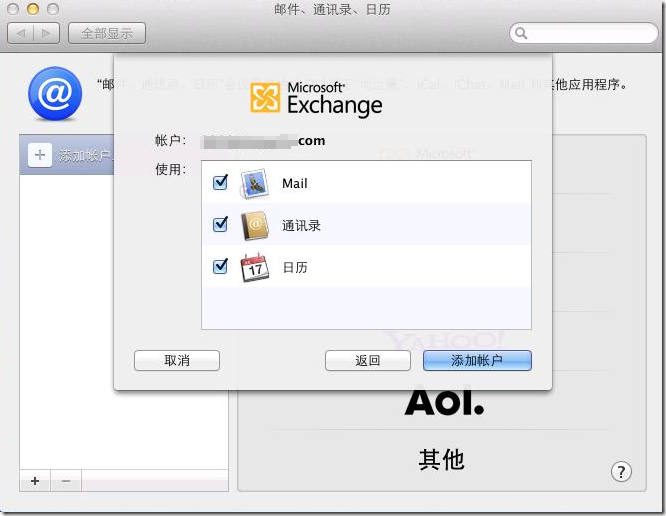The height and width of the screenshot is (516, 666).
Task: Click 添加帐户 button to add account
Action: pos(477,361)
